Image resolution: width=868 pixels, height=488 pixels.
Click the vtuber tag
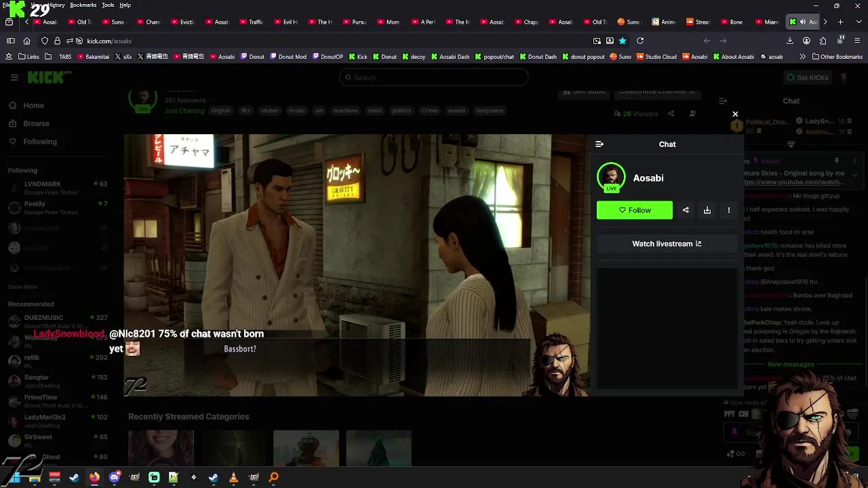pos(270,110)
